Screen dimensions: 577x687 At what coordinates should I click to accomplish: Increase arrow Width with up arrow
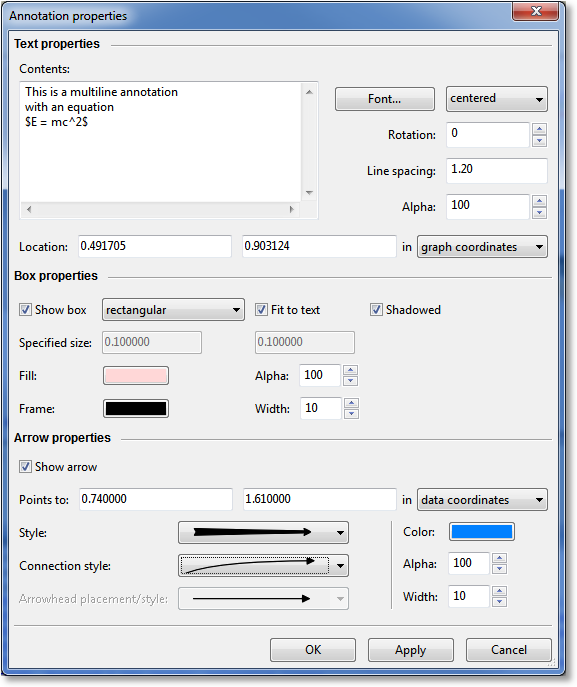pyautogui.click(x=499, y=591)
